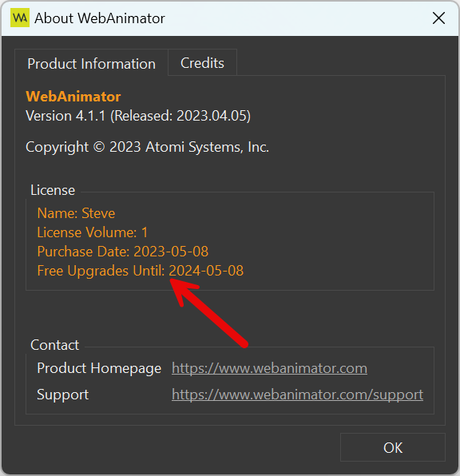Click the Version 4.1.1 release text
Viewport: 460px width, 476px height.
138,116
